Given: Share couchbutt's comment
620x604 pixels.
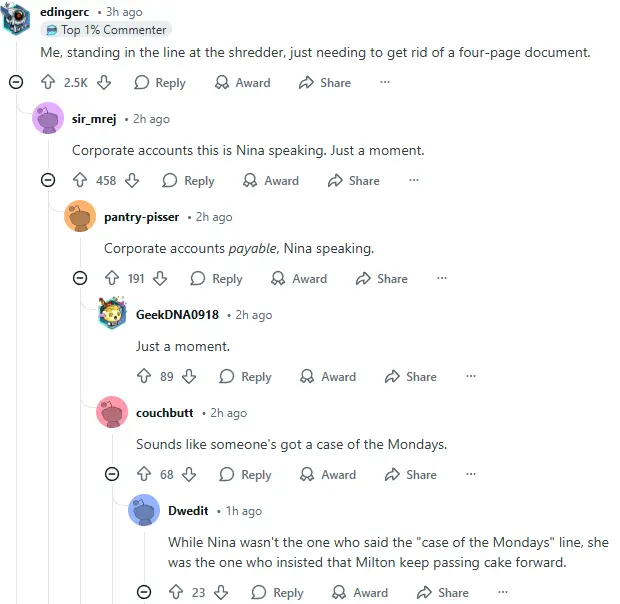Looking at the screenshot, I should click(x=411, y=474).
